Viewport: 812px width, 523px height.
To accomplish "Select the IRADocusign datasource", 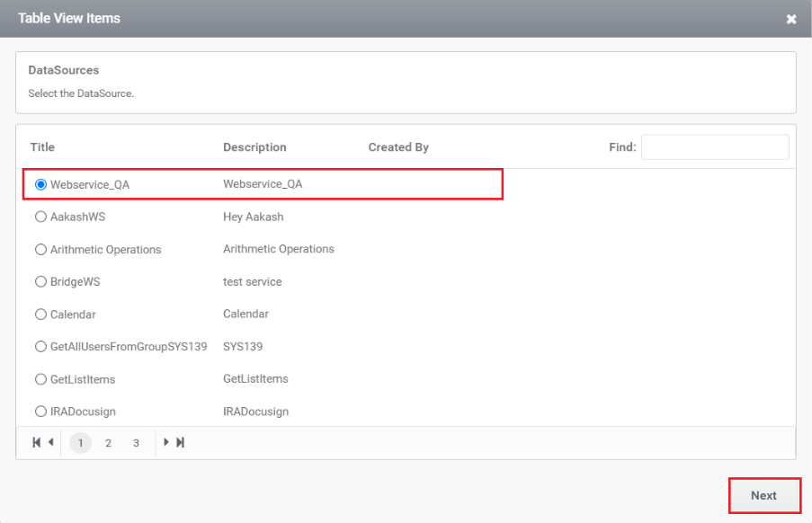I will tap(40, 412).
